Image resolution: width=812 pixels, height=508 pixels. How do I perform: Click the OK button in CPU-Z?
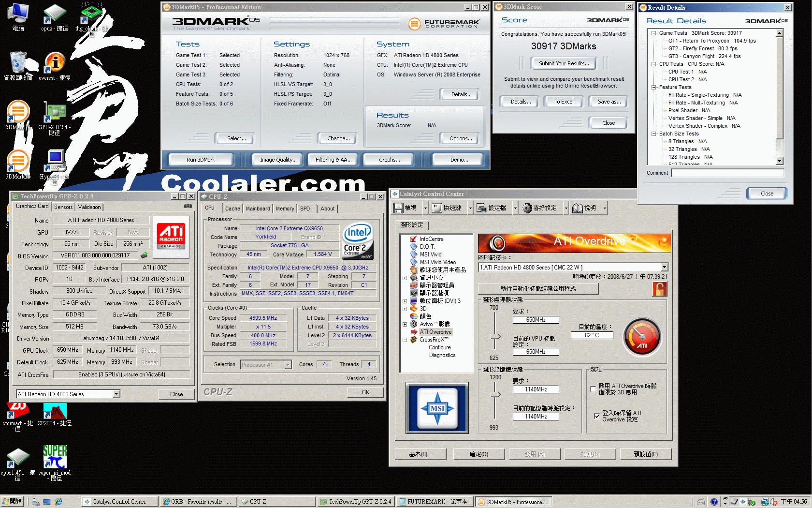point(365,392)
